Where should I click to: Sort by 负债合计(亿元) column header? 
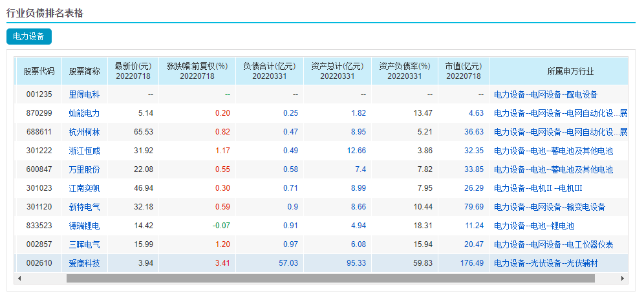[269, 70]
